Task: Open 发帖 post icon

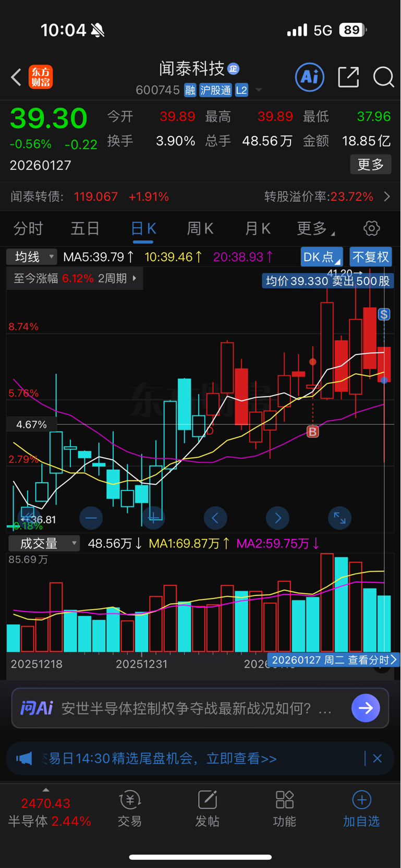Action: (x=207, y=809)
